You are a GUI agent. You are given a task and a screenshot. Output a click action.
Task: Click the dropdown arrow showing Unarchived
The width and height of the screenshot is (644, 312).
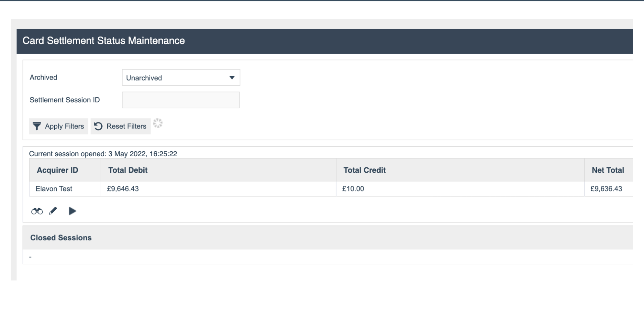[x=232, y=77]
